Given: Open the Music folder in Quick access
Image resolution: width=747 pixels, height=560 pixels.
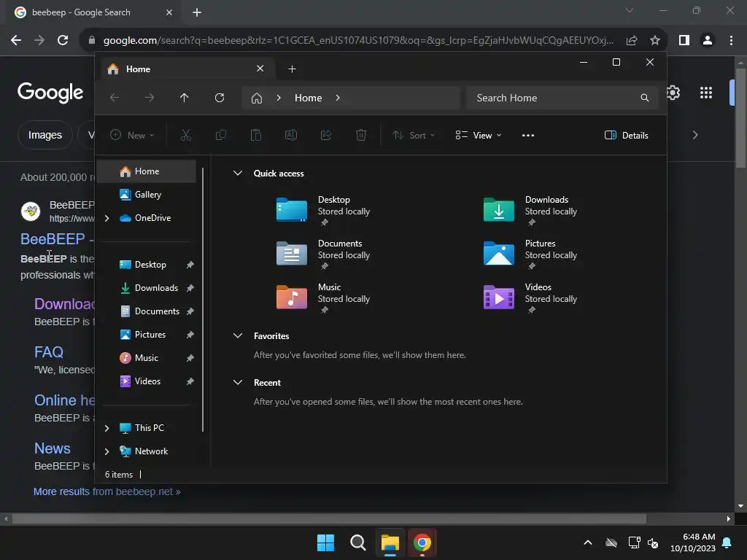Looking at the screenshot, I should coord(323,297).
